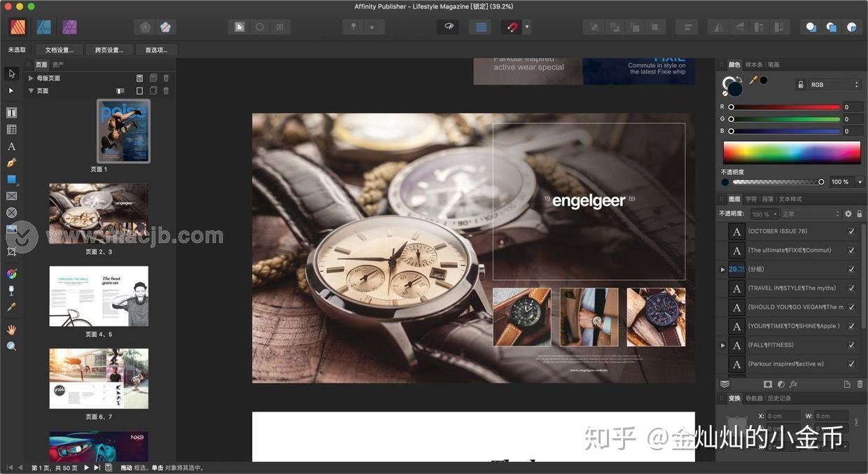Select the Pen tool

click(x=11, y=162)
